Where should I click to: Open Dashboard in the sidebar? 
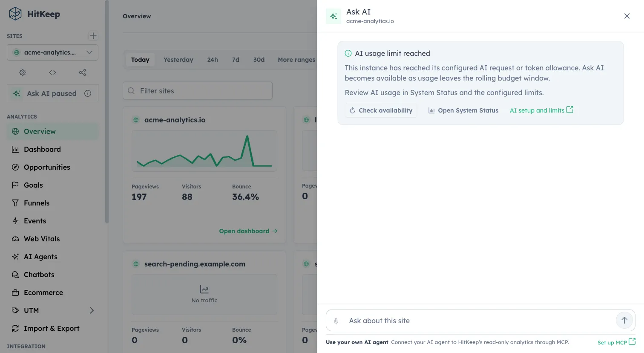coord(52,149)
